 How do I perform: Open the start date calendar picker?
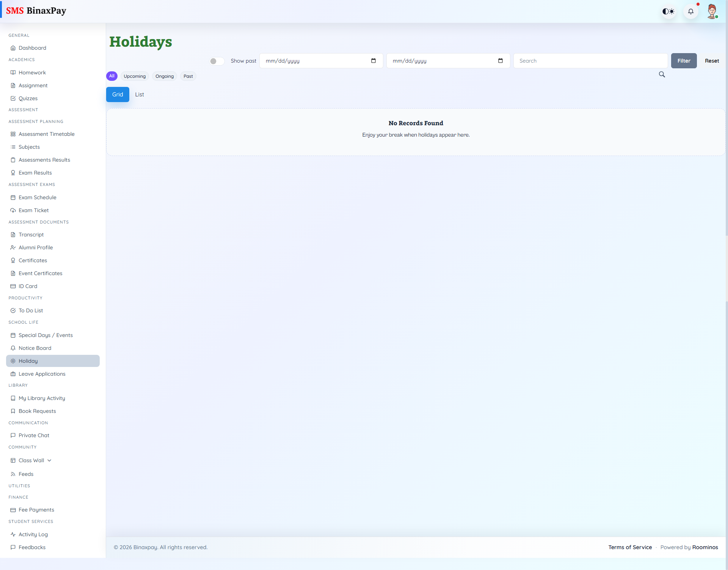pyautogui.click(x=373, y=60)
